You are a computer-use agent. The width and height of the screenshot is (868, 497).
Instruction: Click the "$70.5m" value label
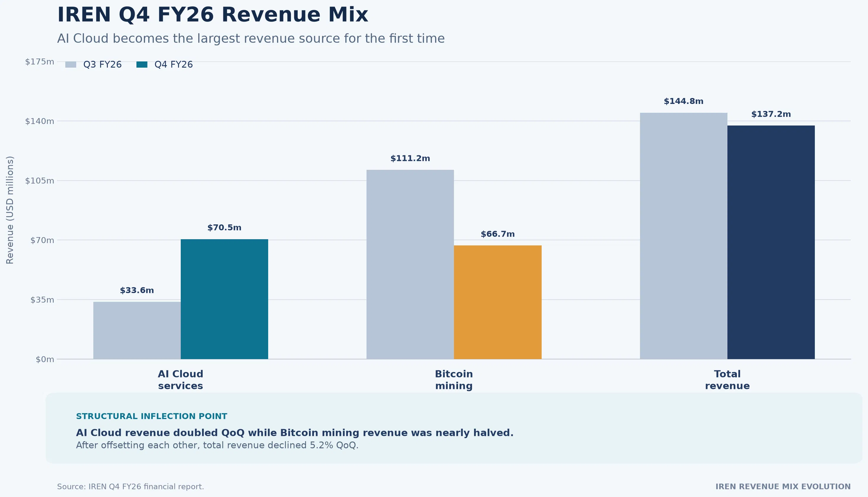pos(224,228)
